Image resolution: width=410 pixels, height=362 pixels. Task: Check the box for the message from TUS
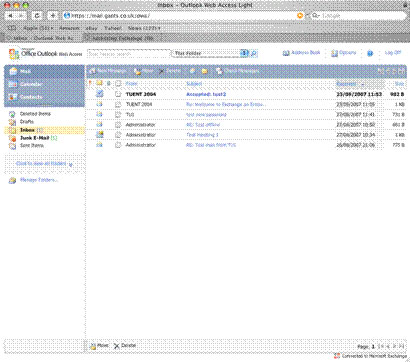118,115
